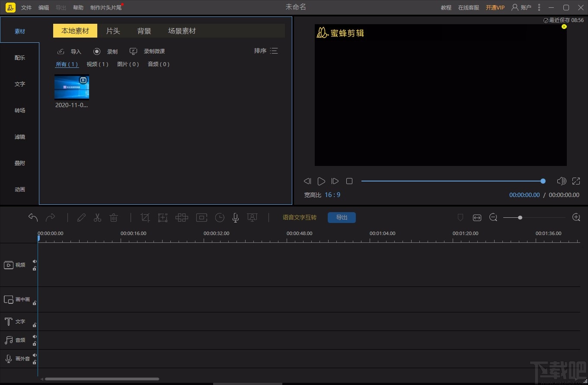Click the 语音文字互转 link
Viewport: 588px width, 385px height.
point(300,217)
